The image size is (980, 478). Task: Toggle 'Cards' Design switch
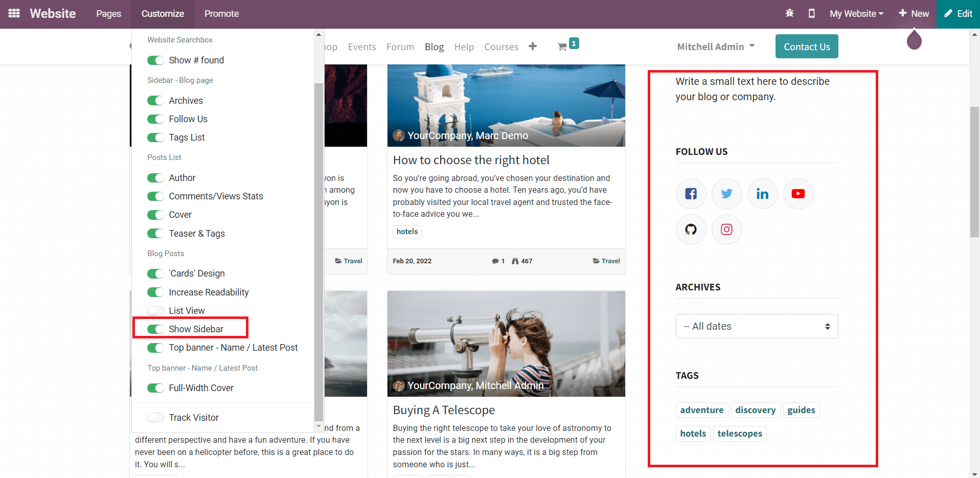click(x=155, y=274)
